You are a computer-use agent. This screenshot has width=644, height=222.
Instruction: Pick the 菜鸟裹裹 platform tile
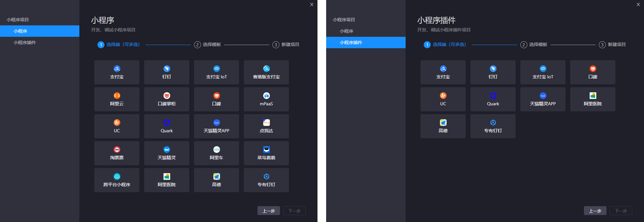tap(266, 153)
